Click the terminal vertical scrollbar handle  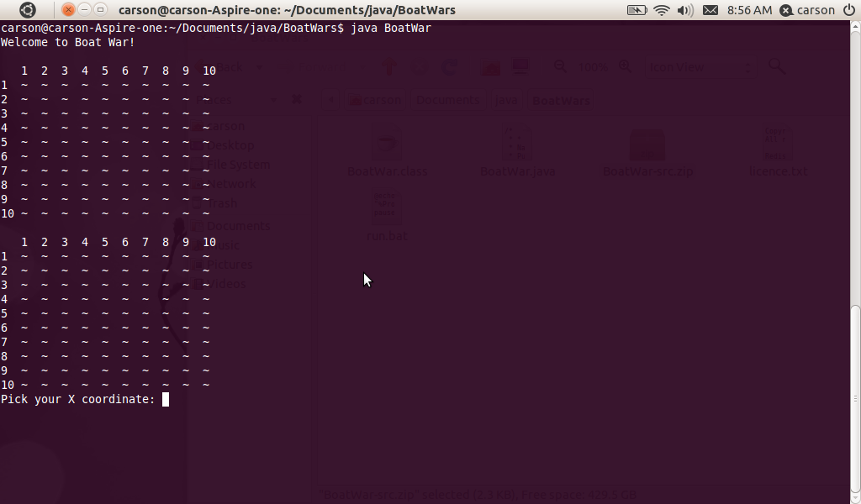[855, 399]
